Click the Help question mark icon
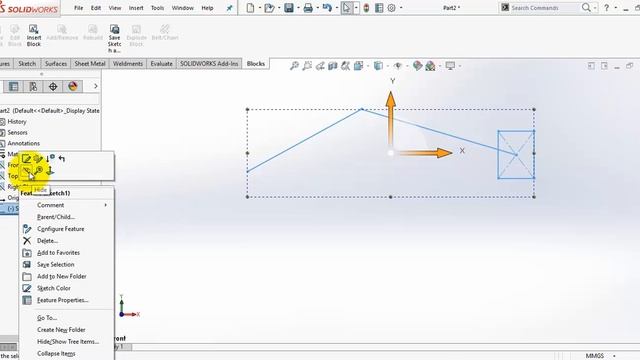Screen dimensions: 640x360 (x=607, y=8)
